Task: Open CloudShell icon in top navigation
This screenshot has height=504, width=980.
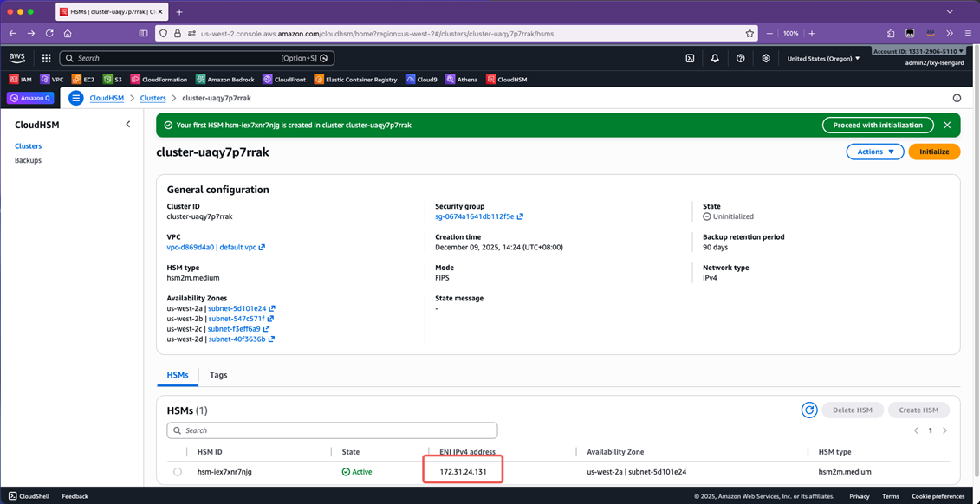Action: [690, 58]
